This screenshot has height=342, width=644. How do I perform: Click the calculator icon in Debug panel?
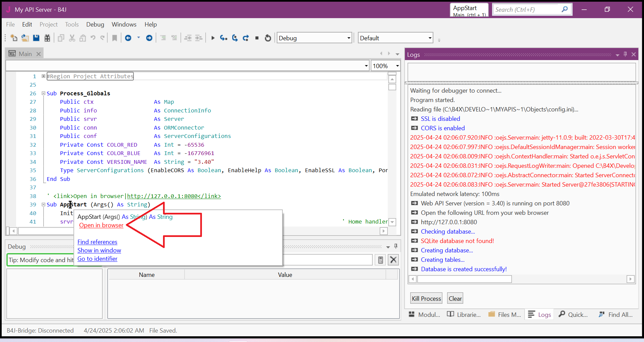click(x=381, y=260)
